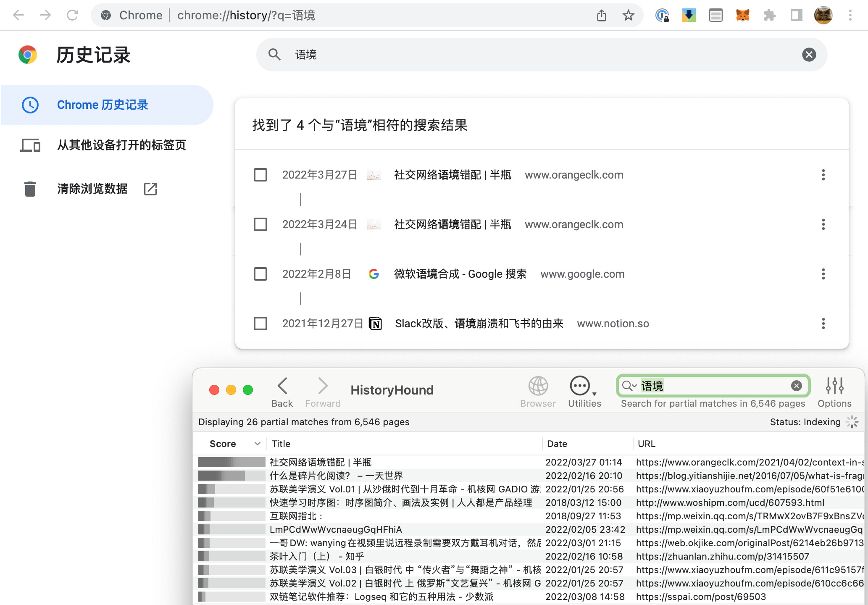Open more actions for 2022年3月27日 entry

(823, 175)
